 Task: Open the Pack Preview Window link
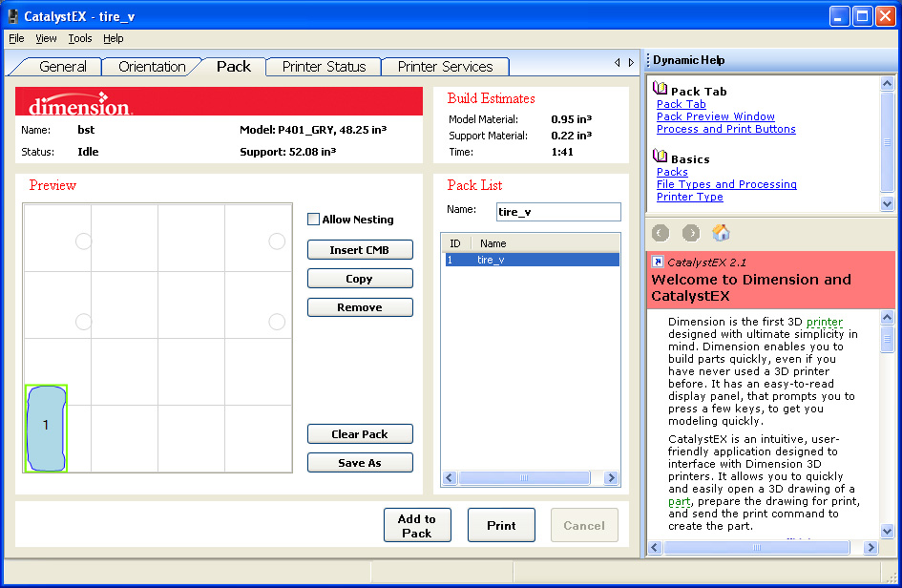[716, 116]
